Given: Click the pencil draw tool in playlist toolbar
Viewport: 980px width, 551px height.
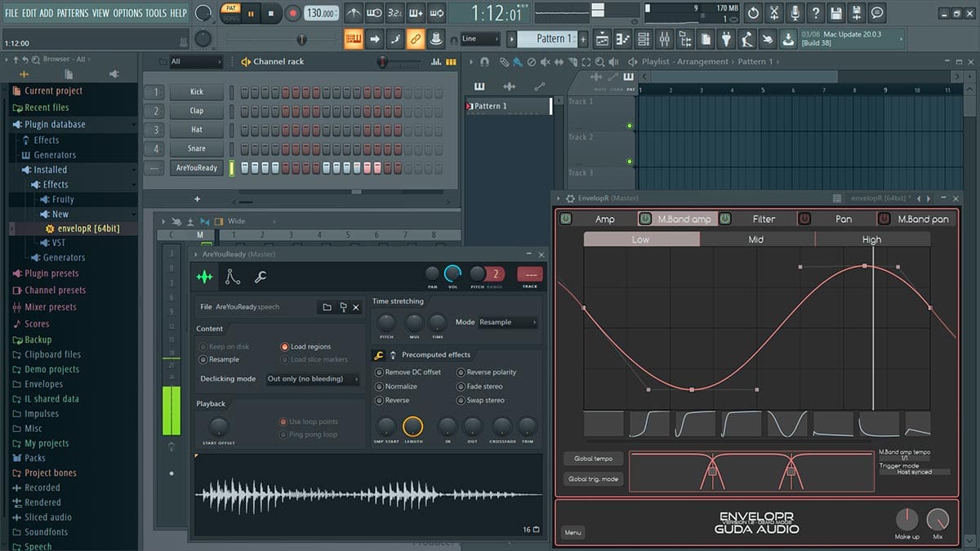Looking at the screenshot, I should (506, 62).
